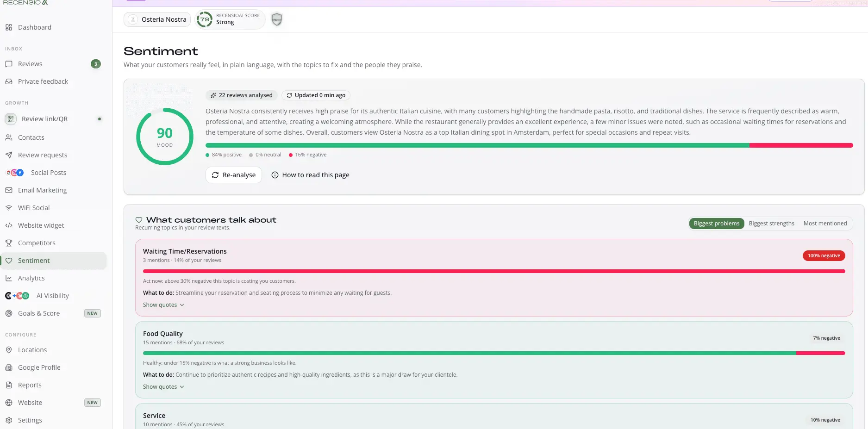Viewport: 868px width, 429px height.
Task: Open Sentiment in the sidebar
Action: pyautogui.click(x=54, y=261)
